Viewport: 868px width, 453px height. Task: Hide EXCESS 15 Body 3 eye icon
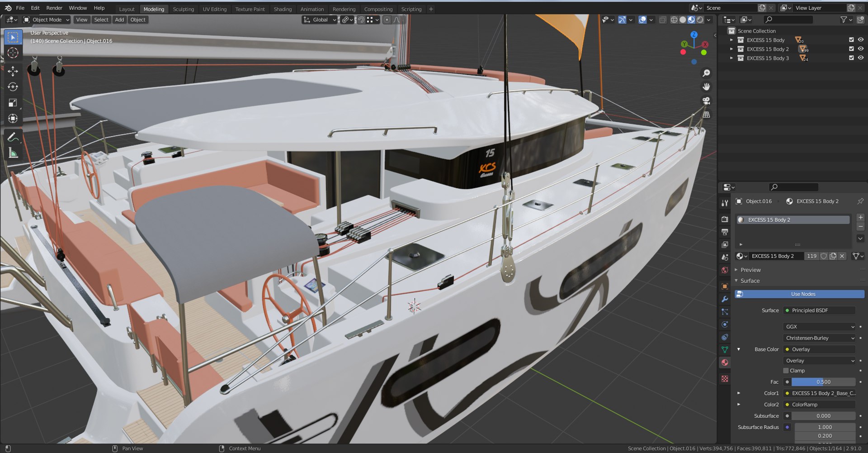[x=861, y=58]
